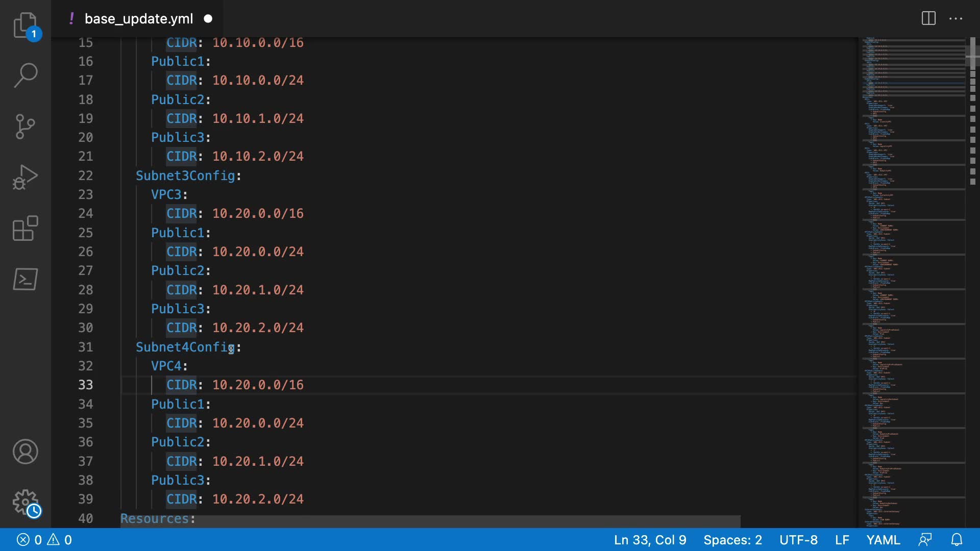Click the unsaved dot on base_update.yml tab
This screenshot has height=551, width=980.
(x=208, y=19)
